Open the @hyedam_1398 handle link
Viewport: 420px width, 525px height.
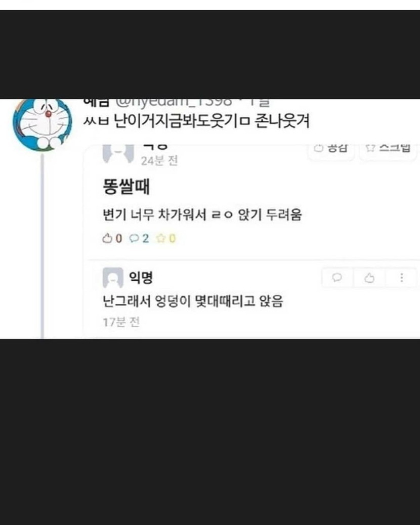[x=174, y=102]
